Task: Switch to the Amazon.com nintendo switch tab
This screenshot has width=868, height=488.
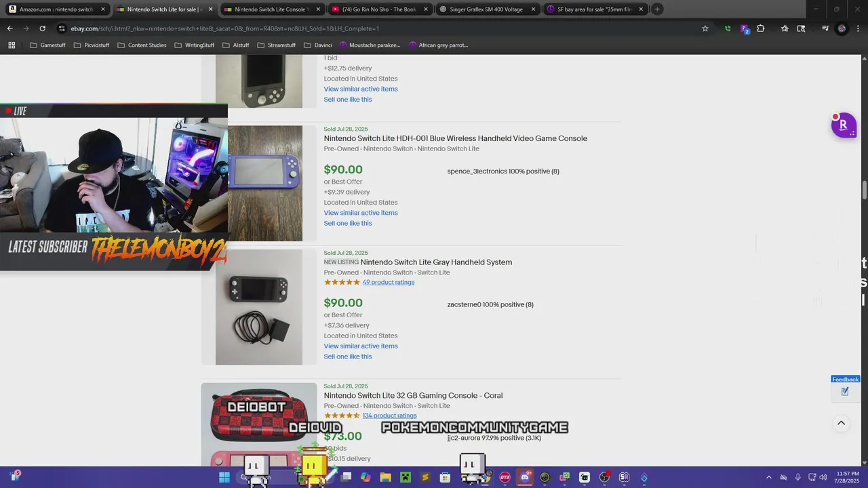Action: (x=56, y=9)
